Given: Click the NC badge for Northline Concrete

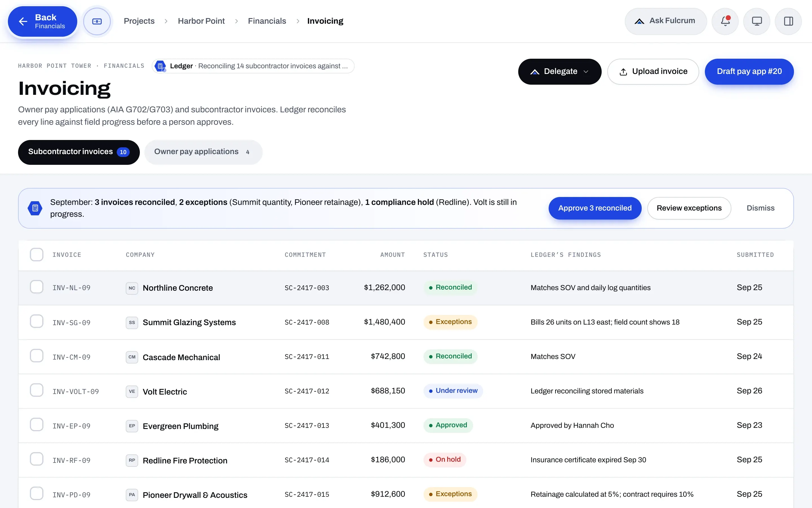Looking at the screenshot, I should 132,288.
